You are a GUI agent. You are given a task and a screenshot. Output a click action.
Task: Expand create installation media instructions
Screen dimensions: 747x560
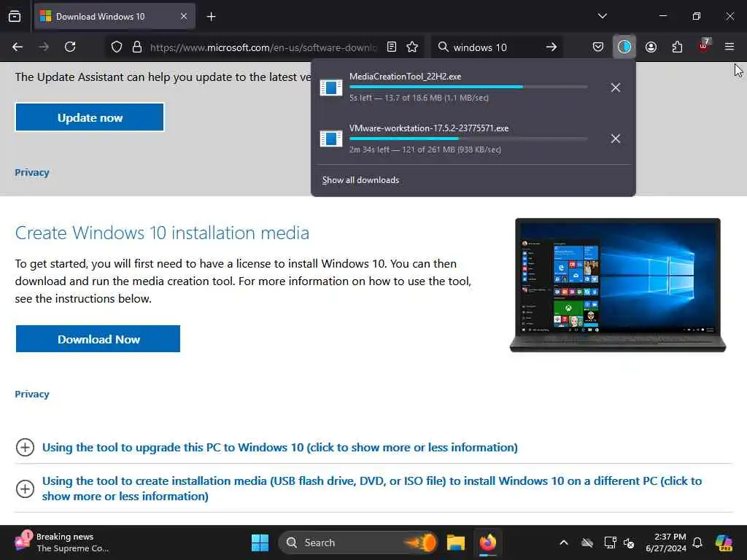click(371, 489)
